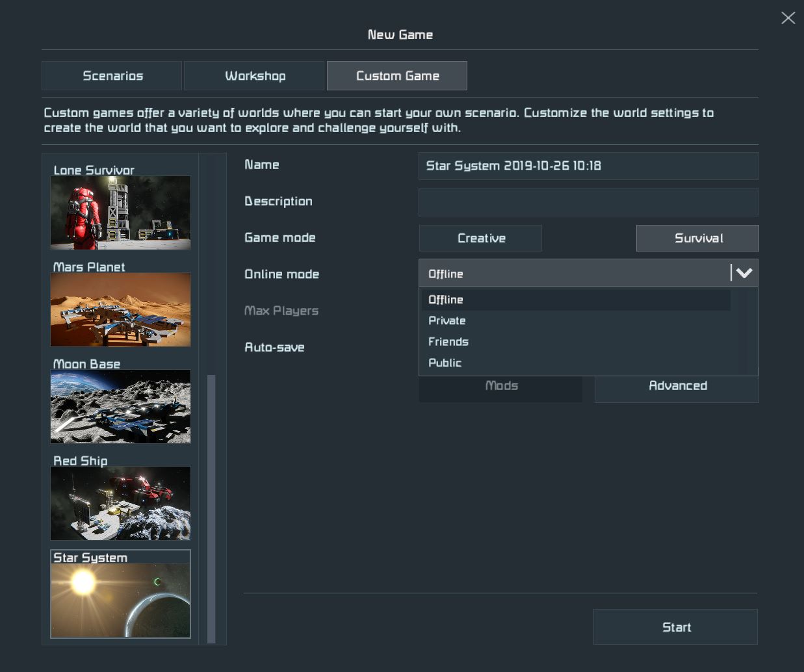Viewport: 804px width, 672px height.
Task: Choose Survival game mode
Action: click(697, 238)
